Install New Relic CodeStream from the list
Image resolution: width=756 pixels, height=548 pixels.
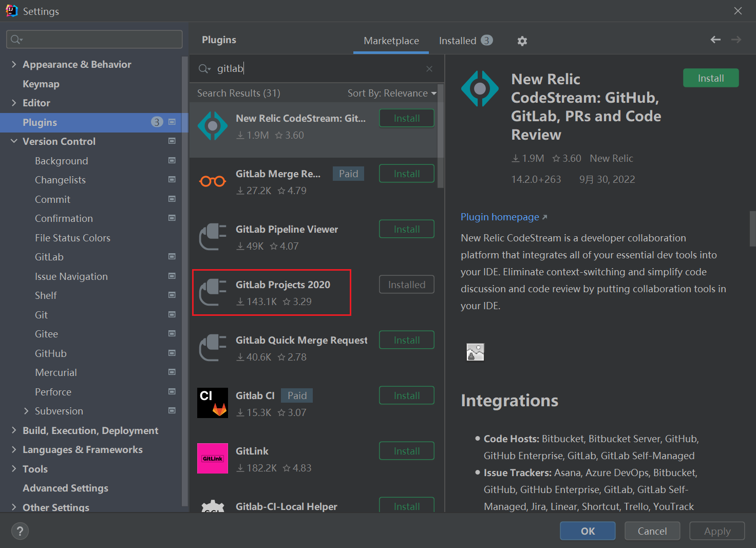[x=407, y=118]
